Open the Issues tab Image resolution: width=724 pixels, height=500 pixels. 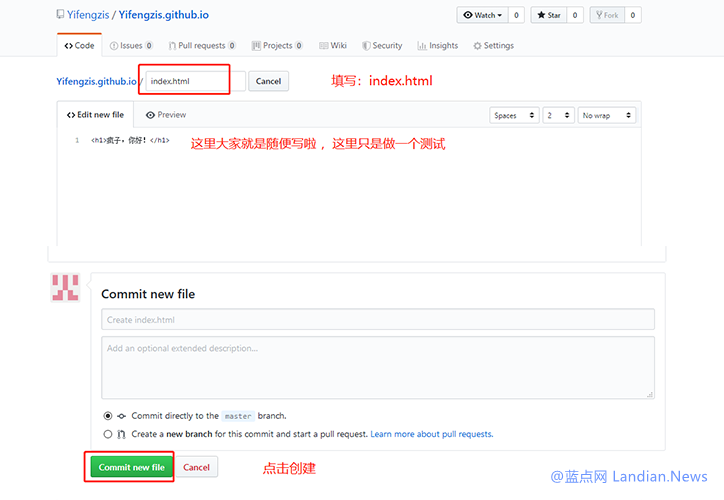coord(131,45)
